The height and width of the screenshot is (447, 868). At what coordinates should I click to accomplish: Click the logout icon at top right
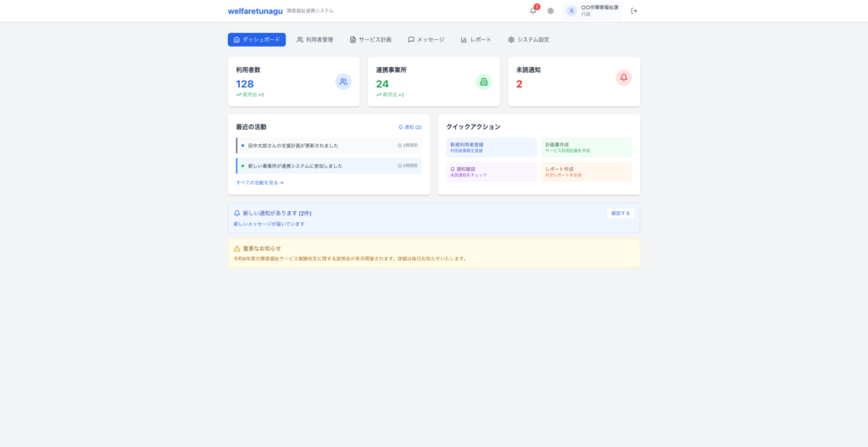coord(634,11)
